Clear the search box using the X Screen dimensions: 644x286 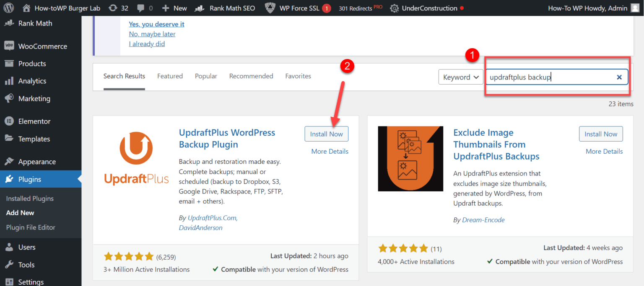pos(619,77)
